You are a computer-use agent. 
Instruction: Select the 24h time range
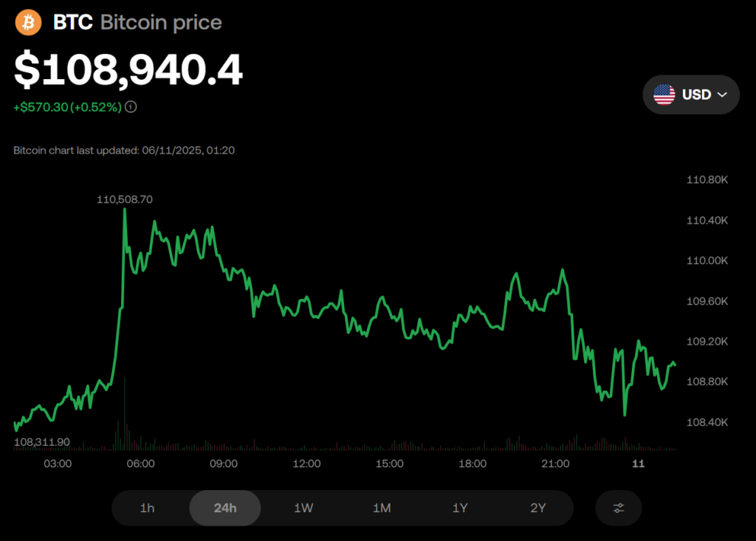point(225,508)
